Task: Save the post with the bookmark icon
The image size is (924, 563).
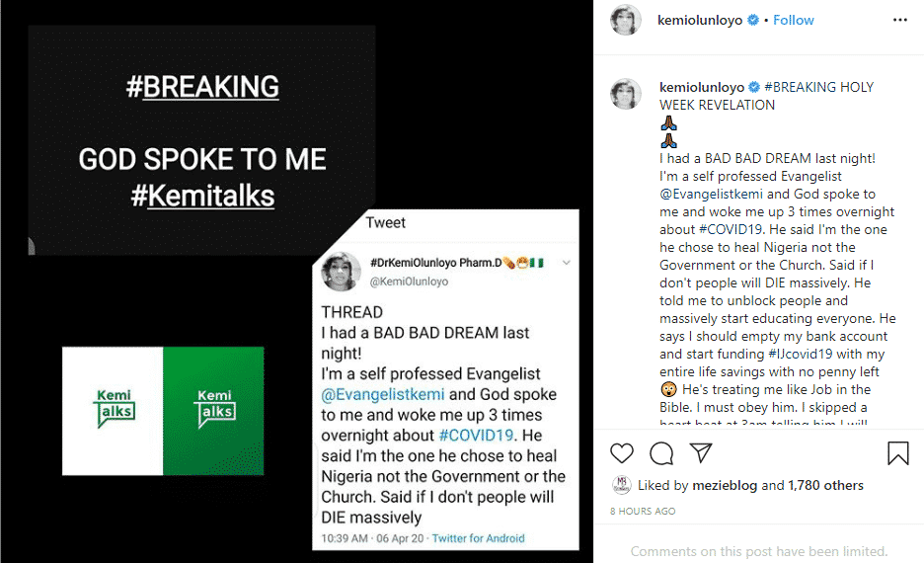Action: 897,453
